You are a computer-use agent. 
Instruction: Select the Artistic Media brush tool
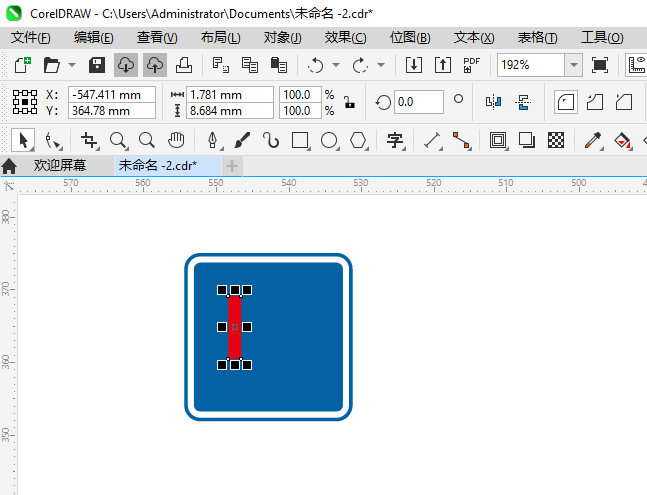click(242, 140)
